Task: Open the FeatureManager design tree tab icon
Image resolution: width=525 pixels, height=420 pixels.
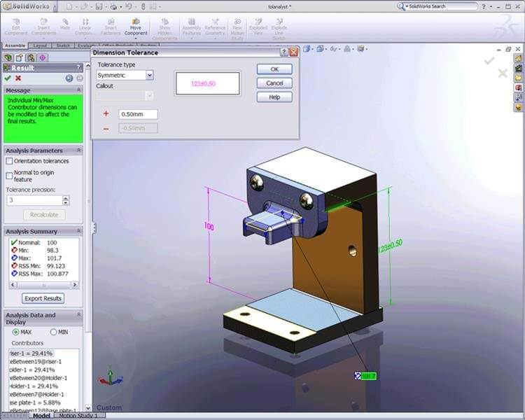Action: coord(8,57)
